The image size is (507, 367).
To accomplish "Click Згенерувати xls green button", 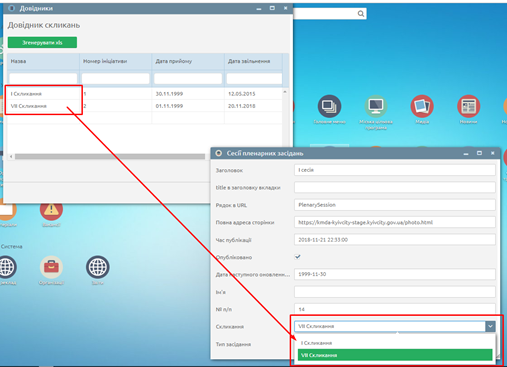I will [x=42, y=42].
